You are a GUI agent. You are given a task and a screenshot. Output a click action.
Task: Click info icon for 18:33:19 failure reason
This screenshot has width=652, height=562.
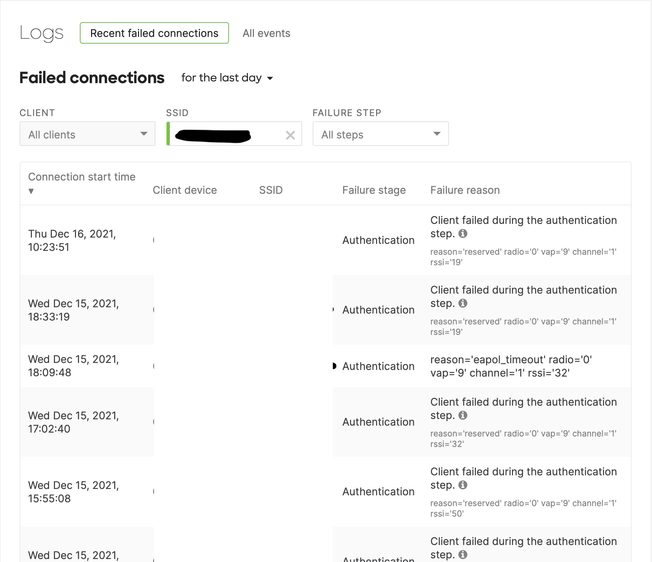click(x=462, y=304)
